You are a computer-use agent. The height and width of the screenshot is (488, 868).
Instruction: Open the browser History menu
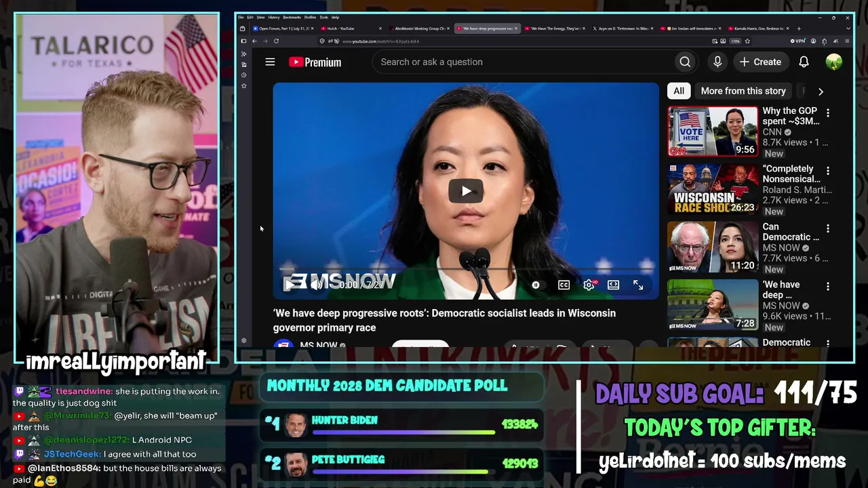[x=274, y=17]
